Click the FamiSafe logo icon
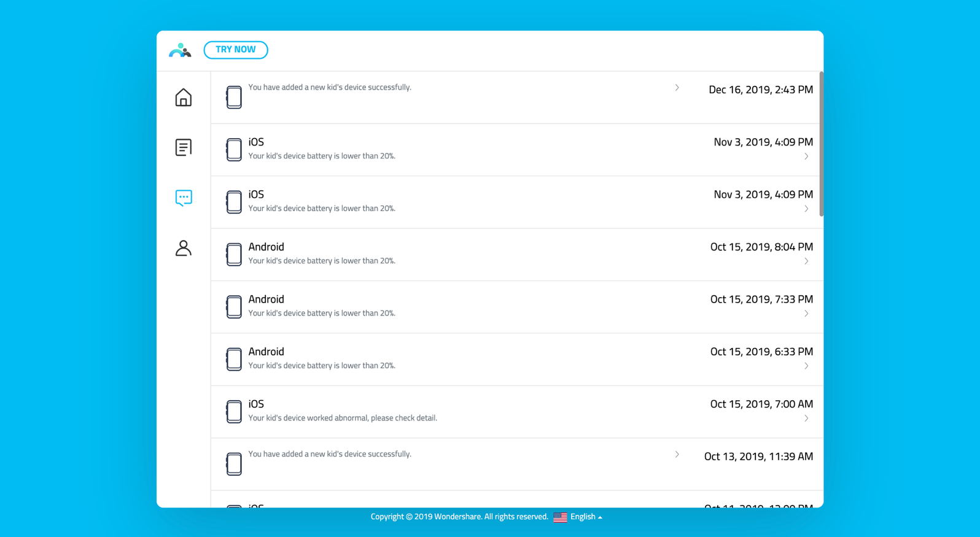 (x=180, y=50)
